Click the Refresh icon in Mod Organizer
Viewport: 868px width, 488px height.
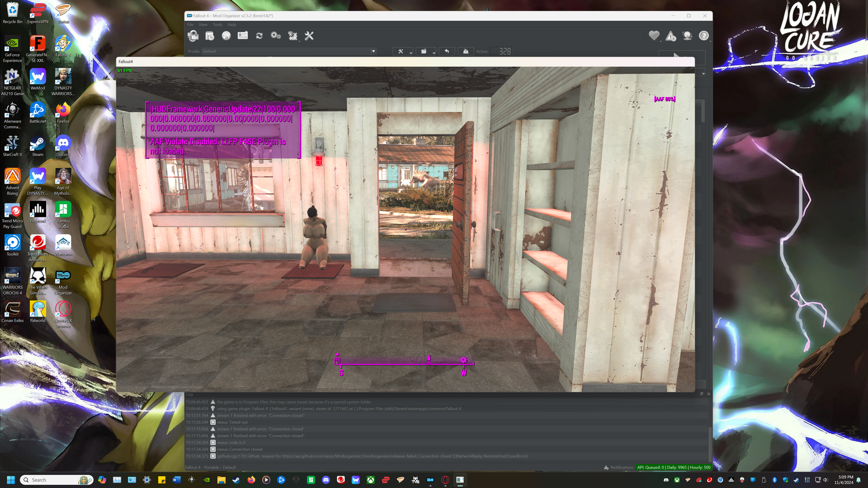[259, 36]
